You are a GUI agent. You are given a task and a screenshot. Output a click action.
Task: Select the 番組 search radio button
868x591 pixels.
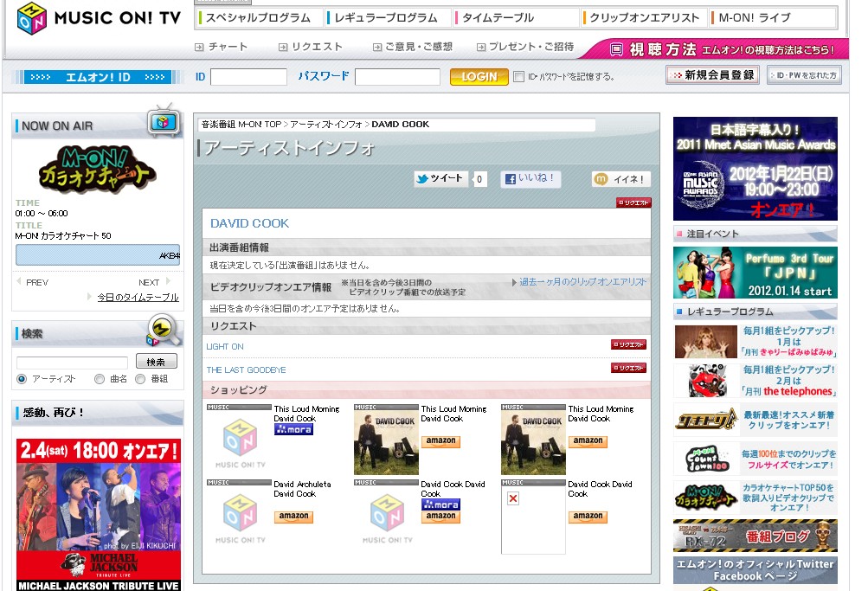point(140,379)
